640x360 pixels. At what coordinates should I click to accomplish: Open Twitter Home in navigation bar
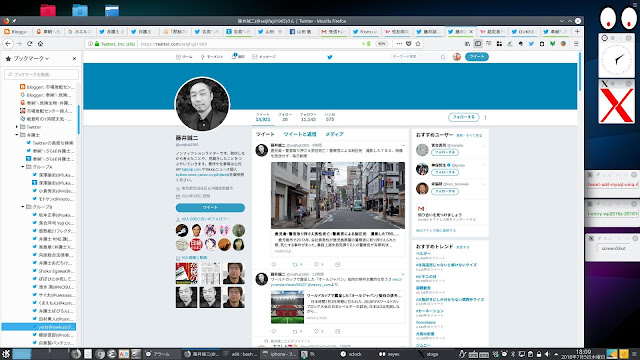click(184, 57)
